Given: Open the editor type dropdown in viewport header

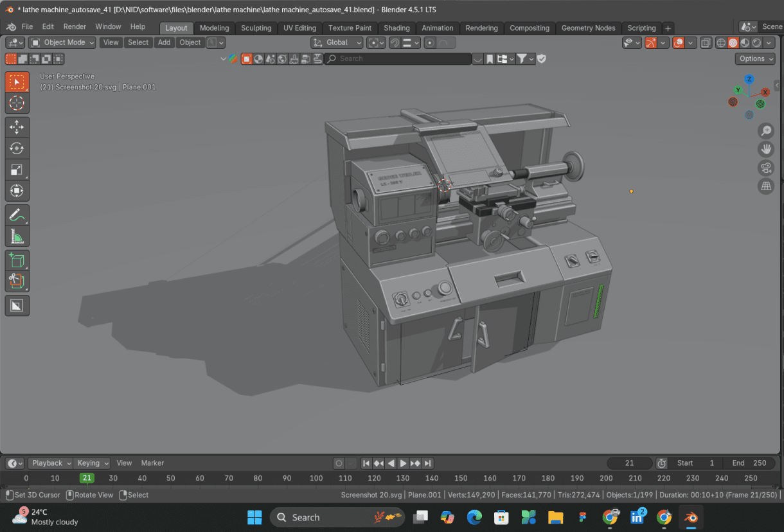Looking at the screenshot, I should point(15,42).
